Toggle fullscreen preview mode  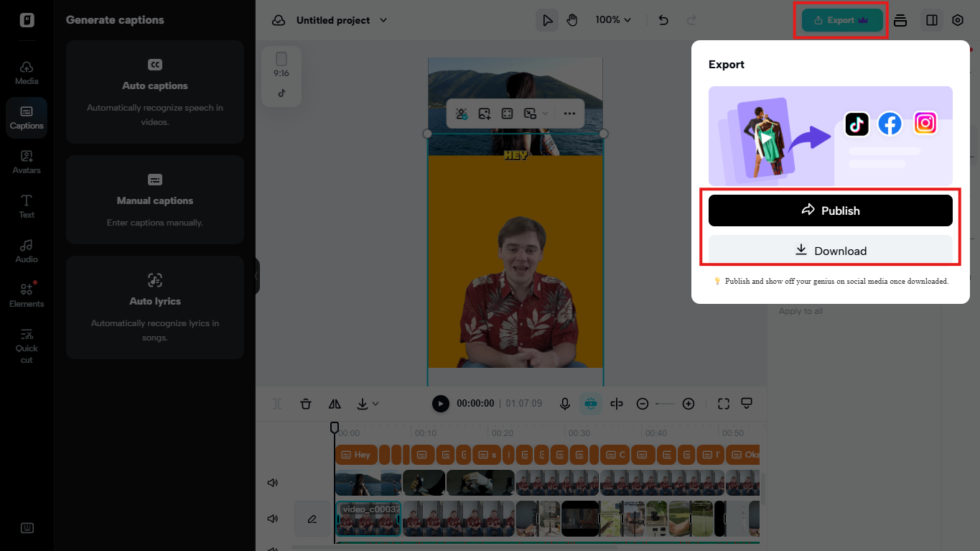pyautogui.click(x=723, y=403)
